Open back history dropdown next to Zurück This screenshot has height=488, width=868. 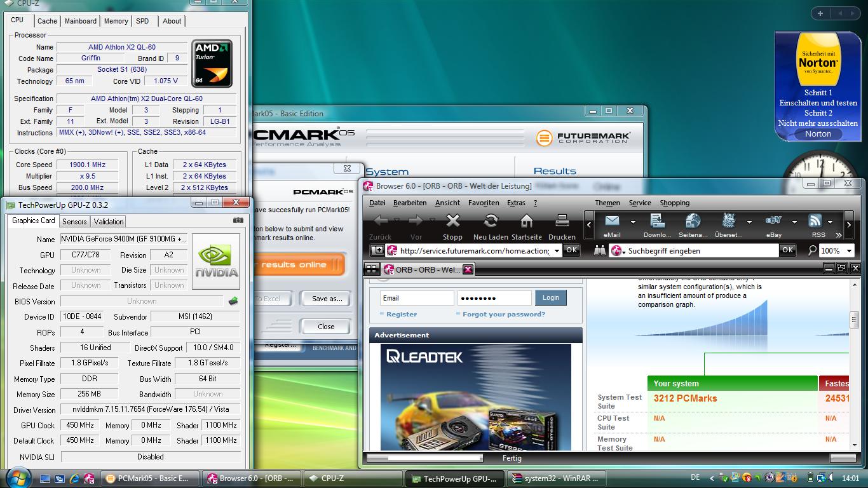pos(397,220)
